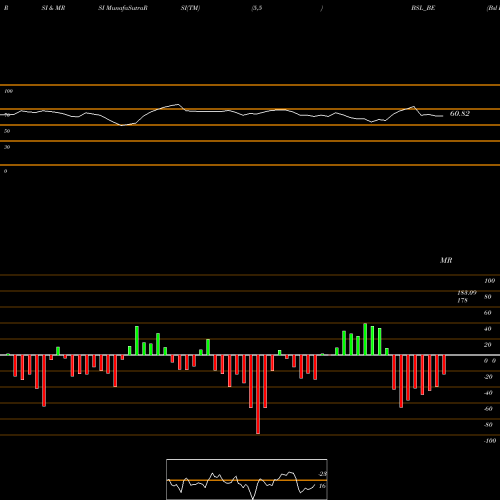Click the 'SI MunafaSutraR' header text

tap(123, 8)
